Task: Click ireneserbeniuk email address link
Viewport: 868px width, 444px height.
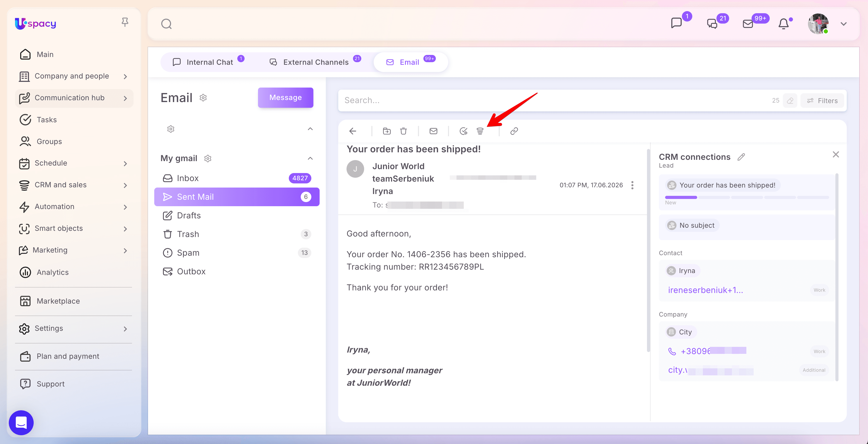Action: click(705, 290)
